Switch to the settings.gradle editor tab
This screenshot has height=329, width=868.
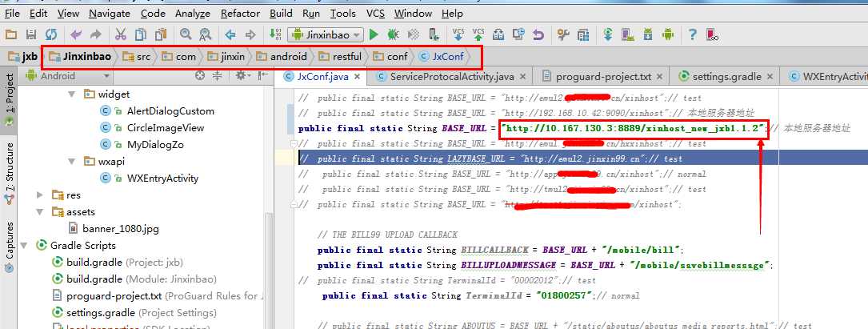(726, 76)
